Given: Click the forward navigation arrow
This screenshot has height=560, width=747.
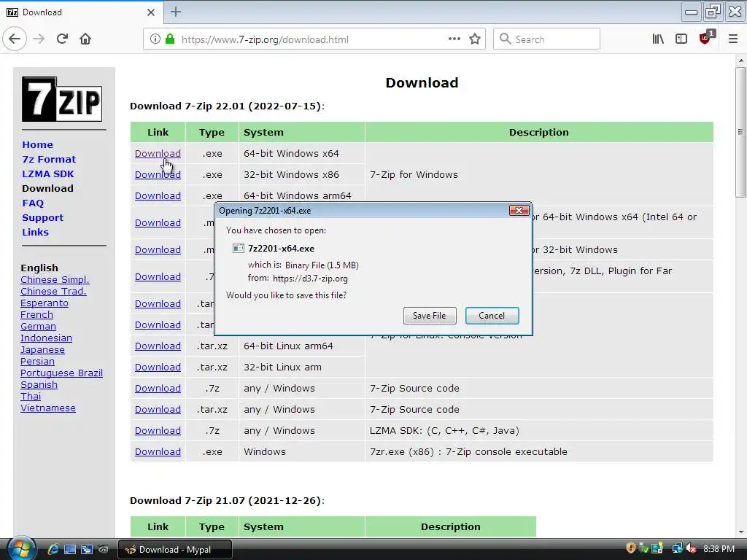Looking at the screenshot, I should coord(39,39).
